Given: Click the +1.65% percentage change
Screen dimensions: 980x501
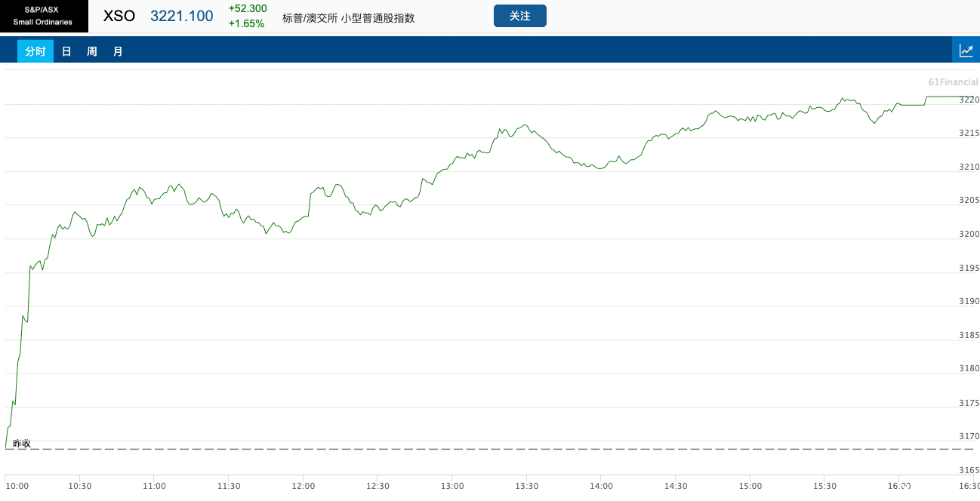Looking at the screenshot, I should (x=246, y=23).
